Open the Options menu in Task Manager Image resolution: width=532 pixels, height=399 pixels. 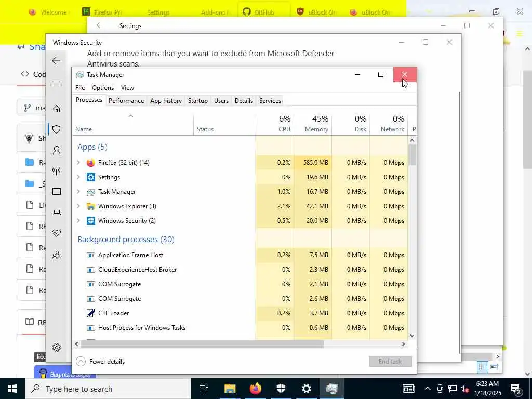click(x=103, y=88)
